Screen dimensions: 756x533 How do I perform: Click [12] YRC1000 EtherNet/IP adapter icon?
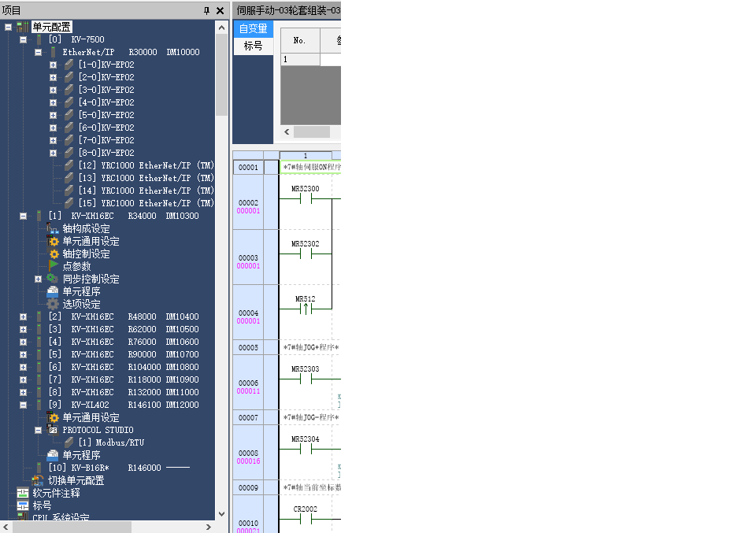pos(69,165)
